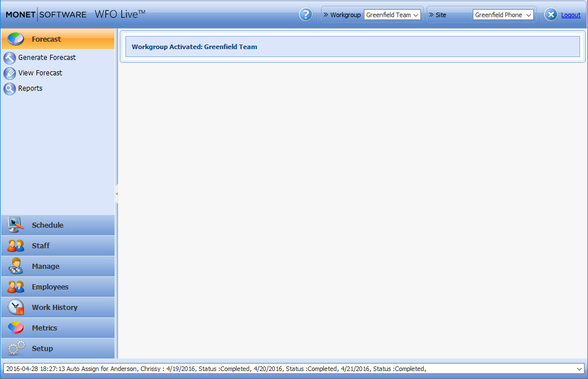This screenshot has height=379, width=588.
Task: Open the Workgroup dropdown
Action: point(392,15)
